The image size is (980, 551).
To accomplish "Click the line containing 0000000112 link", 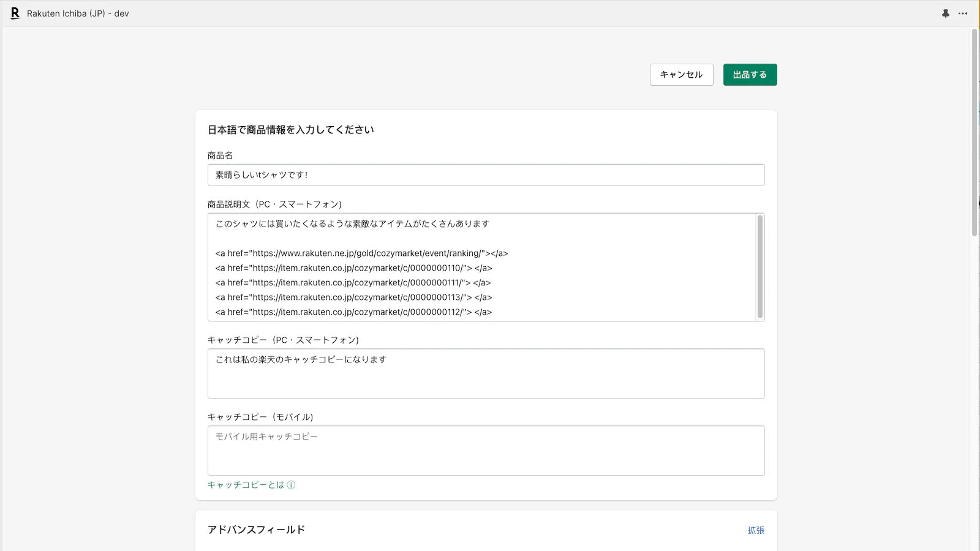I will 353,312.
